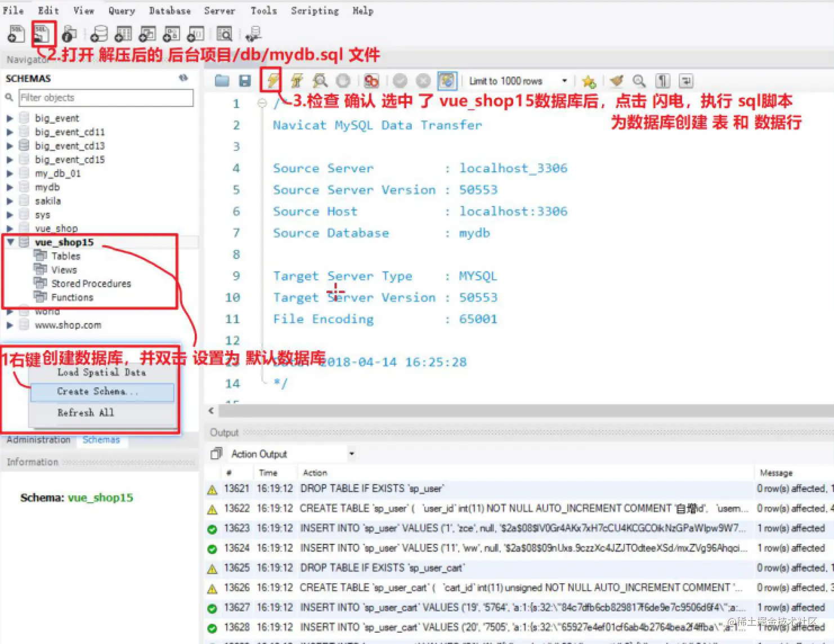Open the Help menu
Image resolution: width=834 pixels, height=644 pixels.
363,10
